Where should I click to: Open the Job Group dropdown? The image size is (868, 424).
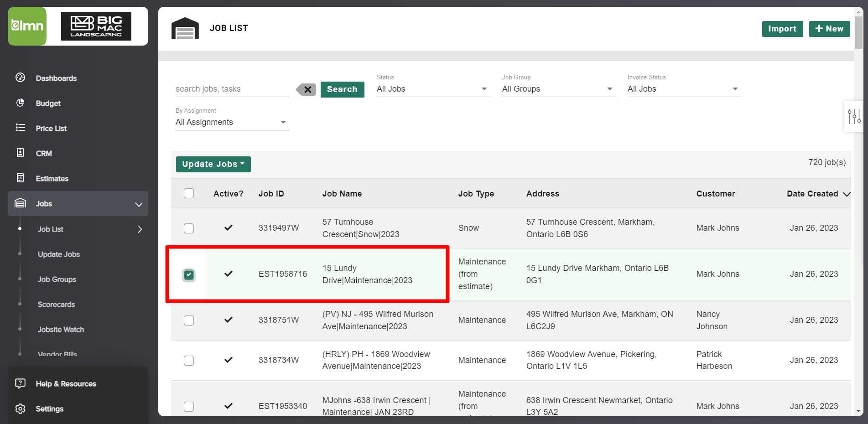pyautogui.click(x=558, y=89)
